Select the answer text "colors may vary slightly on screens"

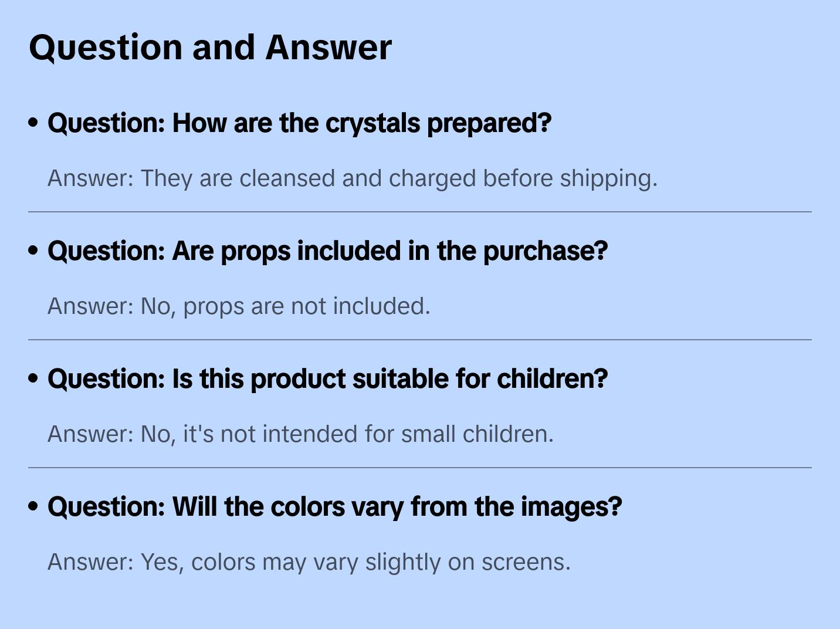pos(381,562)
